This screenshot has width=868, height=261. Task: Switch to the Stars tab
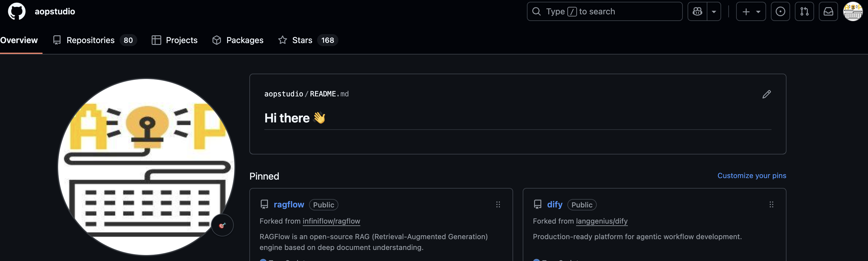(308, 40)
